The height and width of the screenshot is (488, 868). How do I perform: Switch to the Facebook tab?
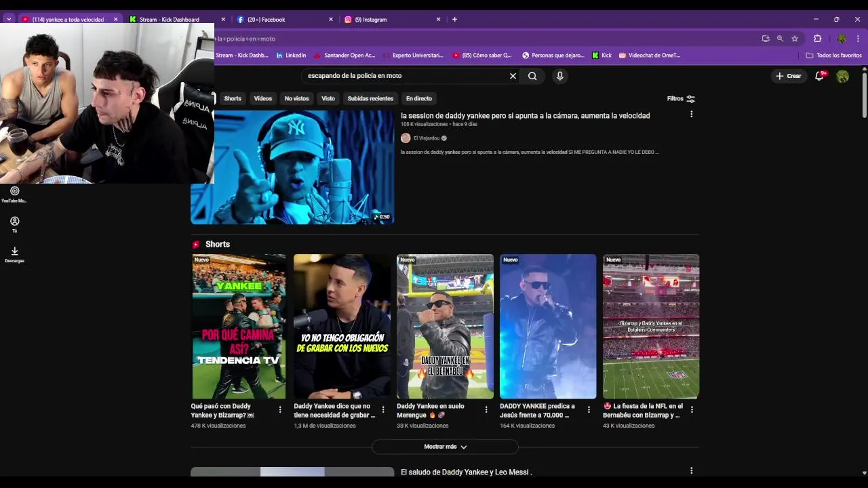[x=267, y=19]
